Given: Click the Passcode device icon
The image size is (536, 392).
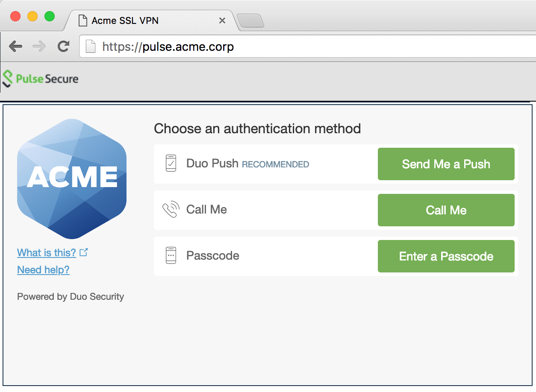Looking at the screenshot, I should pyautogui.click(x=171, y=255).
